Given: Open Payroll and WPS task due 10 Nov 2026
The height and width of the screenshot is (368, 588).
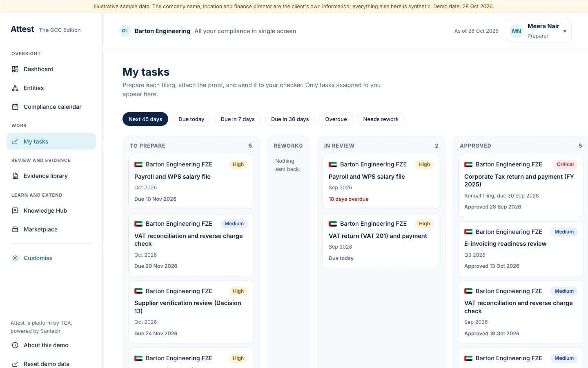Looking at the screenshot, I should 191,182.
